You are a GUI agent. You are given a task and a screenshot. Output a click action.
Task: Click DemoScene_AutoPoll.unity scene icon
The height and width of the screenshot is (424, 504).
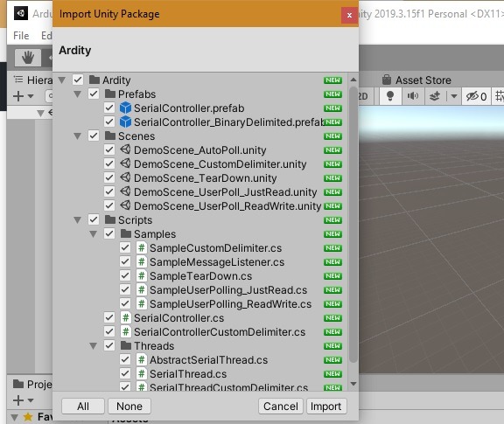coord(125,149)
